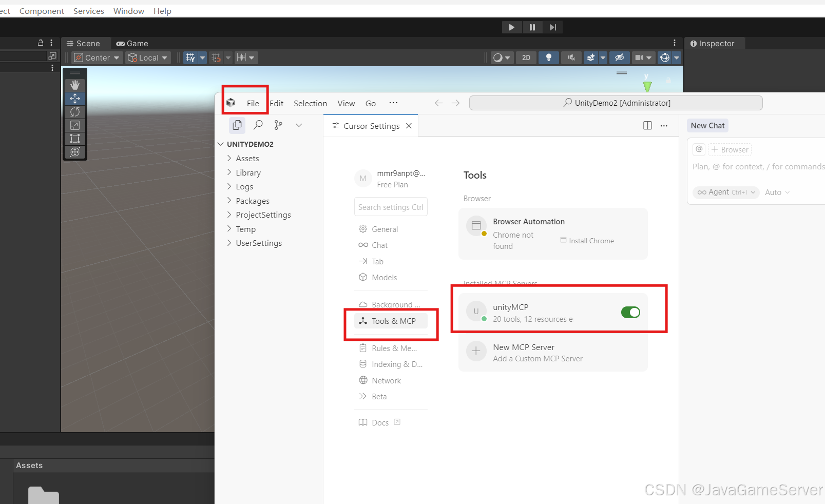Toggle scene audio mute button
This screenshot has width=825, height=504.
click(x=571, y=57)
